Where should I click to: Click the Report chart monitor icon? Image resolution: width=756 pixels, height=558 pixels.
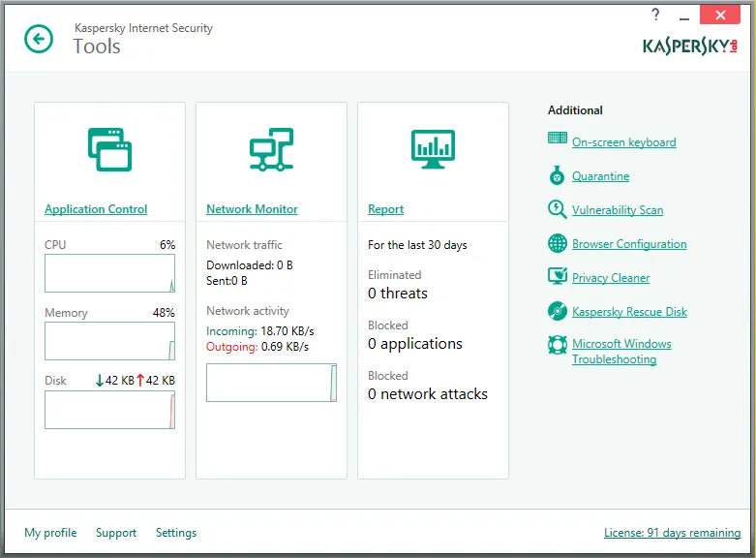(x=433, y=149)
